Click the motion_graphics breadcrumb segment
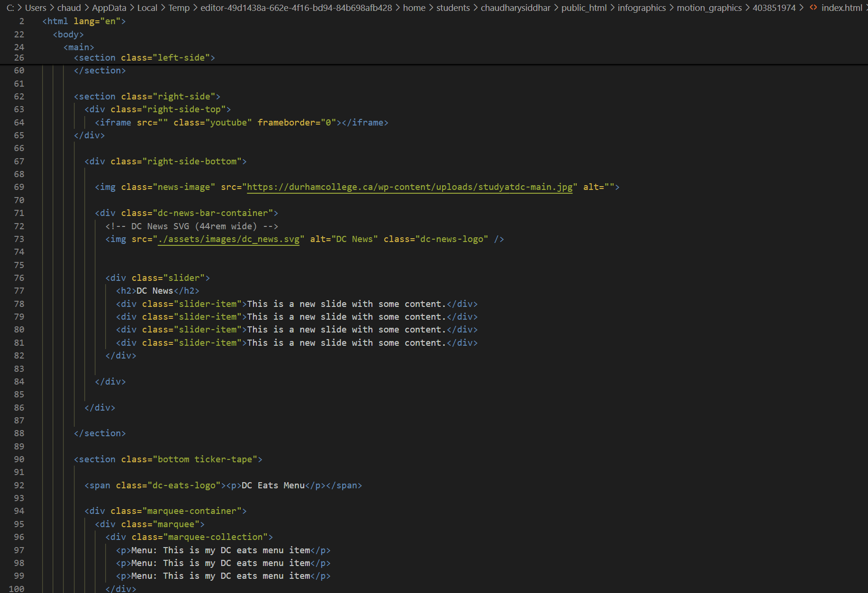This screenshot has height=593, width=868. tap(709, 8)
